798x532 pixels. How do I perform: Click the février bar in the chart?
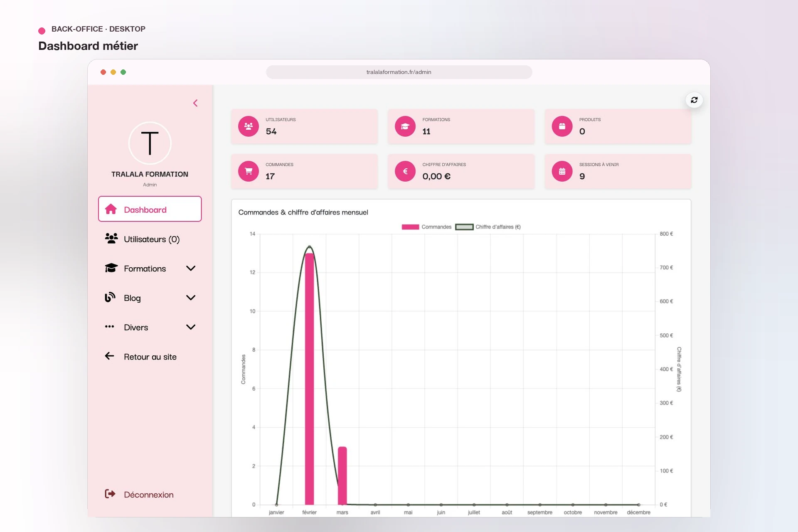point(309,379)
